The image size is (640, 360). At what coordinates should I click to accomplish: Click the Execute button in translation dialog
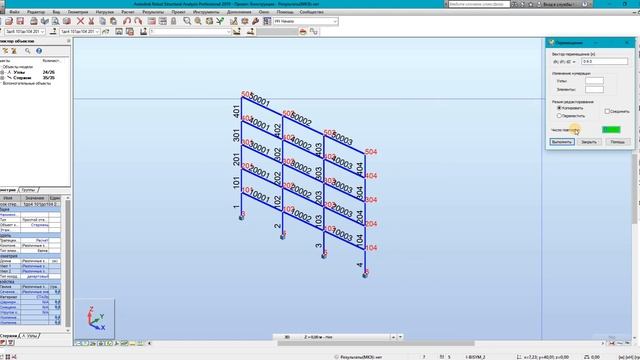pyautogui.click(x=562, y=142)
